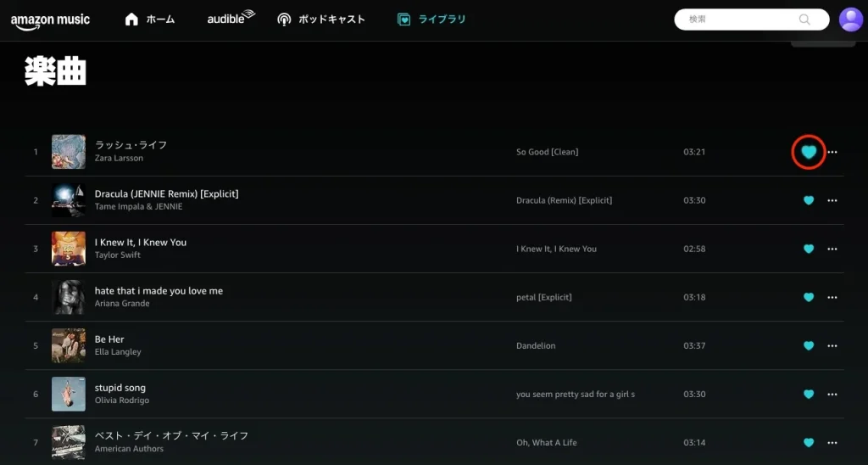Screen dimensions: 868x465
Task: Click the 楽曲 page heading
Action: pos(55,71)
